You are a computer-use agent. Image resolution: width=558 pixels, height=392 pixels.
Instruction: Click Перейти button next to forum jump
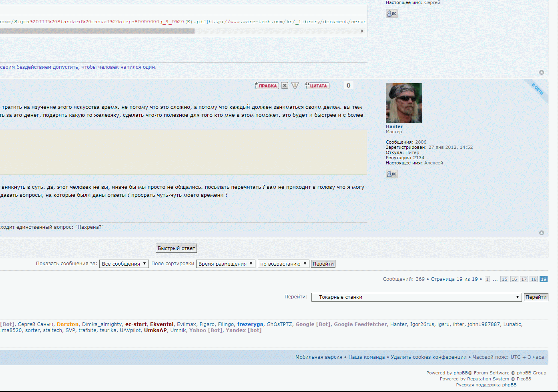coord(536,297)
